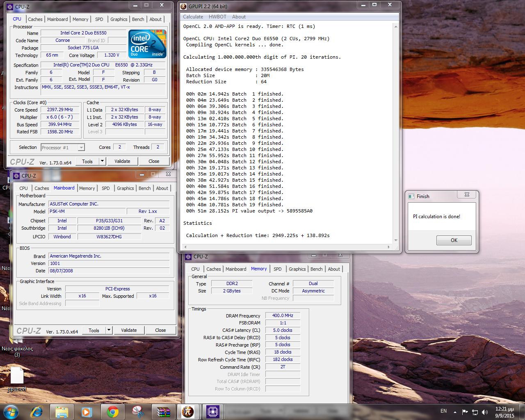The width and height of the screenshot is (525, 420).
Task: Click title bar icon of CPU-Z Mainboard window
Action: [16, 176]
